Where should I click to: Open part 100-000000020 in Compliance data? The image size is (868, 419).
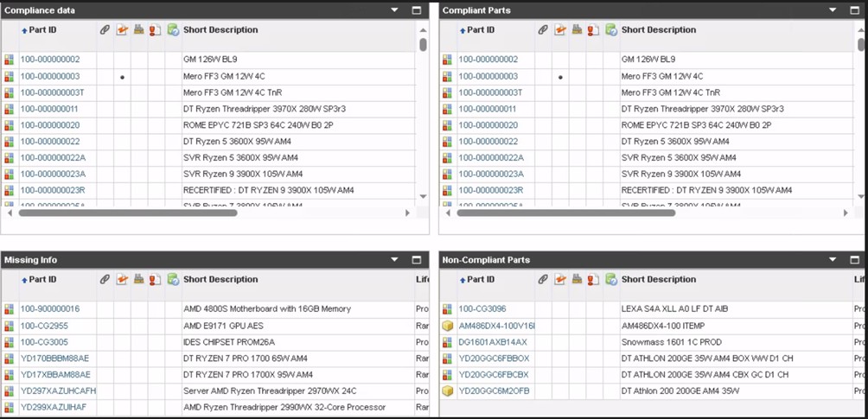50,125
